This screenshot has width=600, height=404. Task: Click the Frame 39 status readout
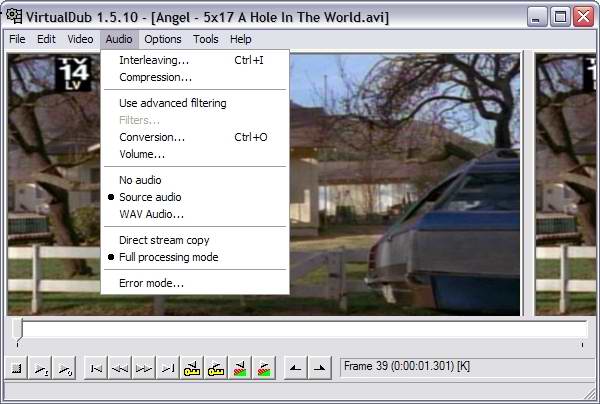(467, 367)
